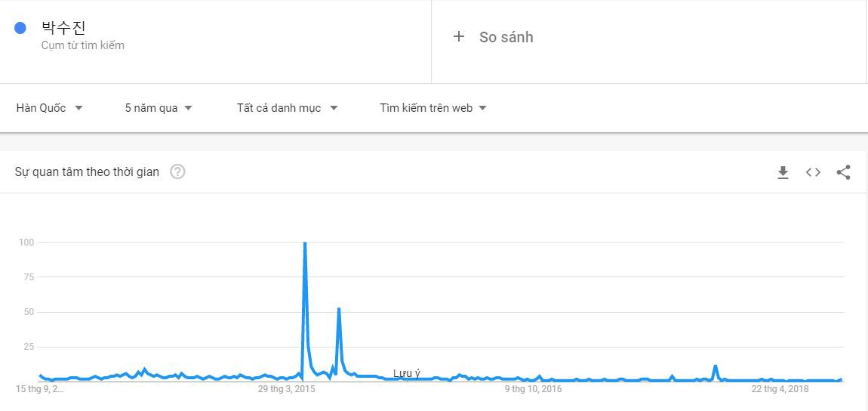Click the Lưu ý note on chart
Image resolution: width=868 pixels, height=411 pixels.
pyautogui.click(x=407, y=373)
